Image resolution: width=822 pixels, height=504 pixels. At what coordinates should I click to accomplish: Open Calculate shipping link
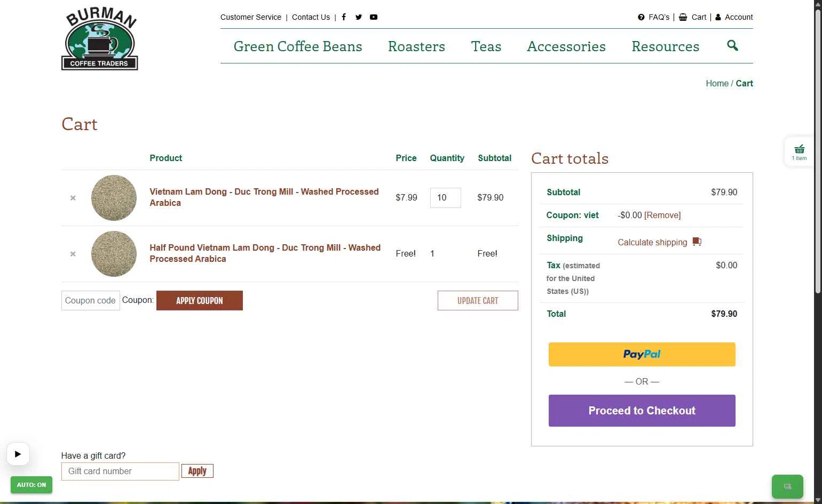pyautogui.click(x=652, y=242)
